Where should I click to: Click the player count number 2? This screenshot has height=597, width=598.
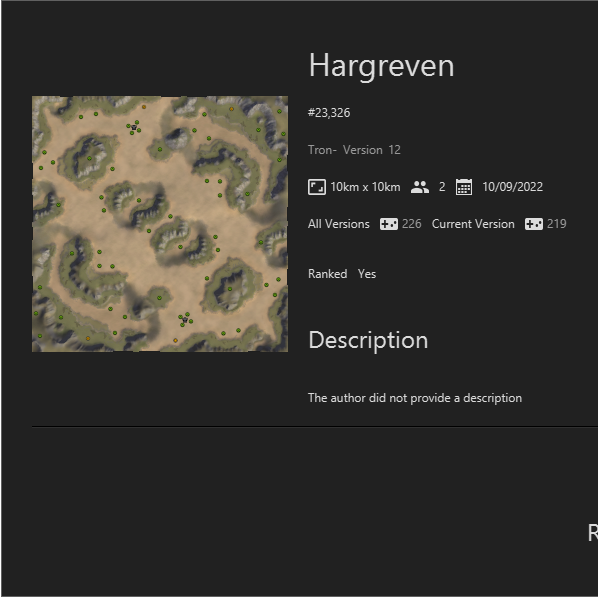tap(442, 187)
